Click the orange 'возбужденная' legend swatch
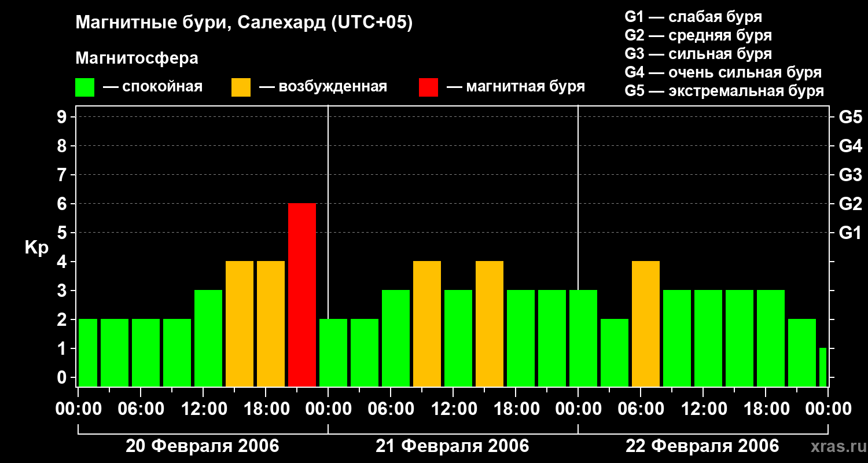 [241, 87]
